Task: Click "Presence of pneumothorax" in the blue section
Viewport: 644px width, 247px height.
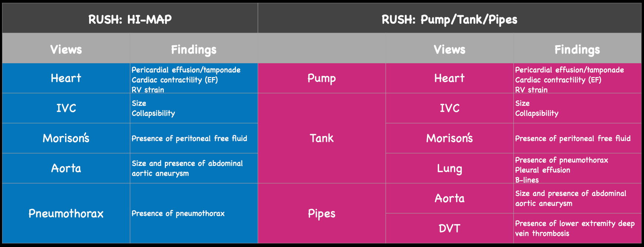Action: 178,213
